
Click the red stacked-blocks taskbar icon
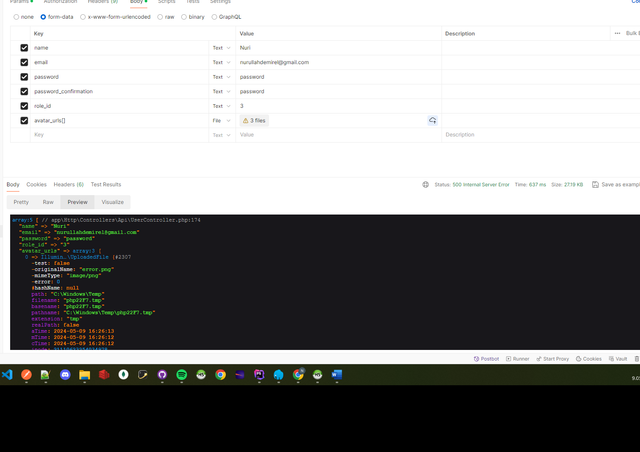(x=104, y=374)
